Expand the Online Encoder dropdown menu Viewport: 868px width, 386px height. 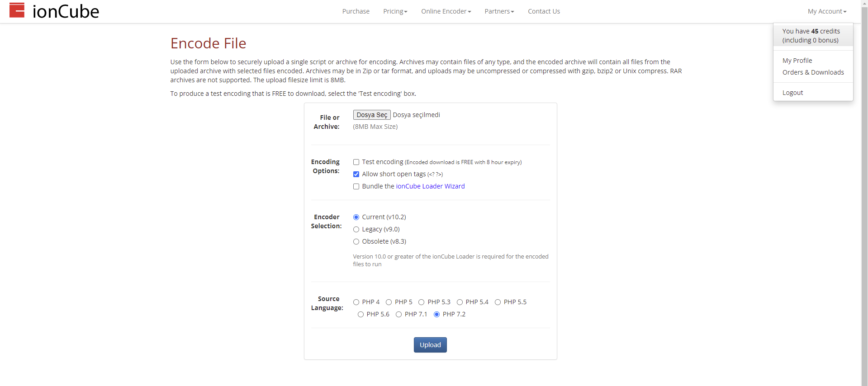[x=446, y=11]
